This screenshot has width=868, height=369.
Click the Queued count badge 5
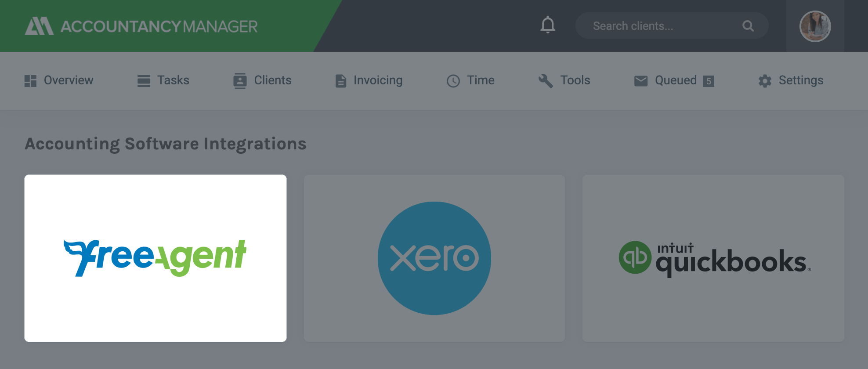(x=709, y=81)
